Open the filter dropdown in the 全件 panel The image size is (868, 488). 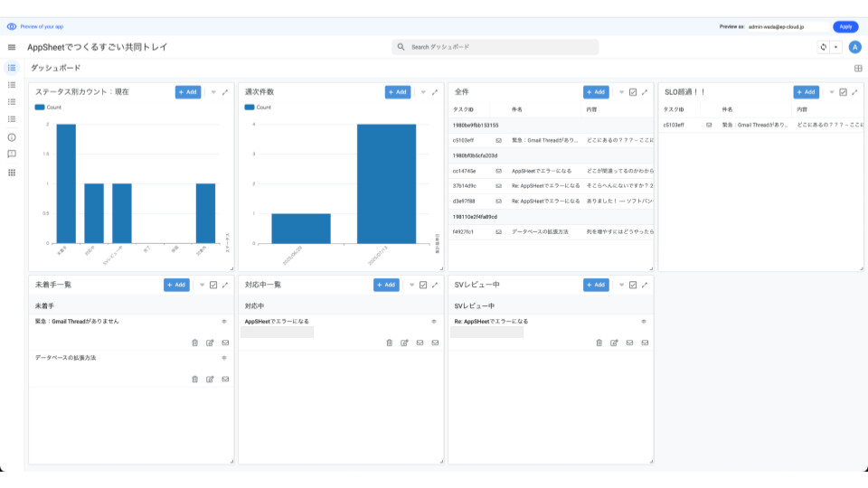(621, 92)
